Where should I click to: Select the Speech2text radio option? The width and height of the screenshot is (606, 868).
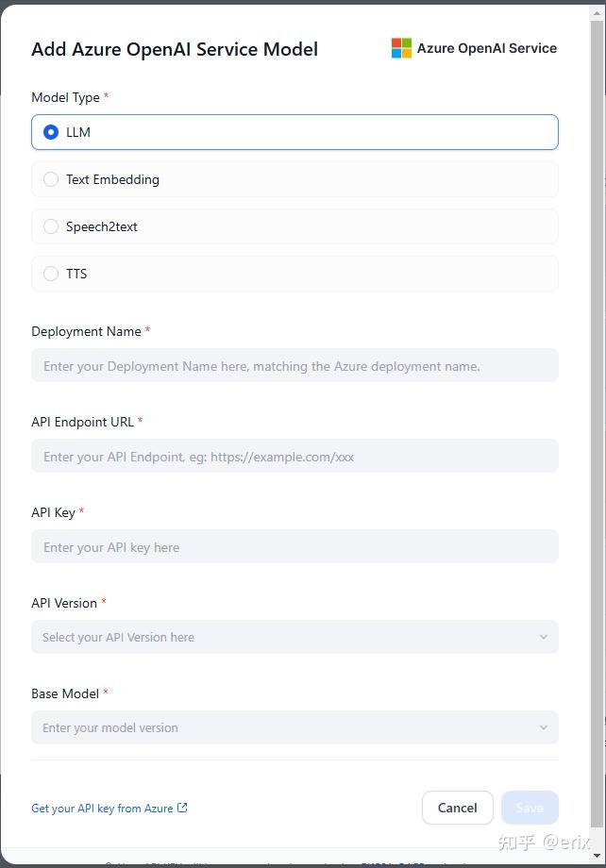click(x=295, y=226)
